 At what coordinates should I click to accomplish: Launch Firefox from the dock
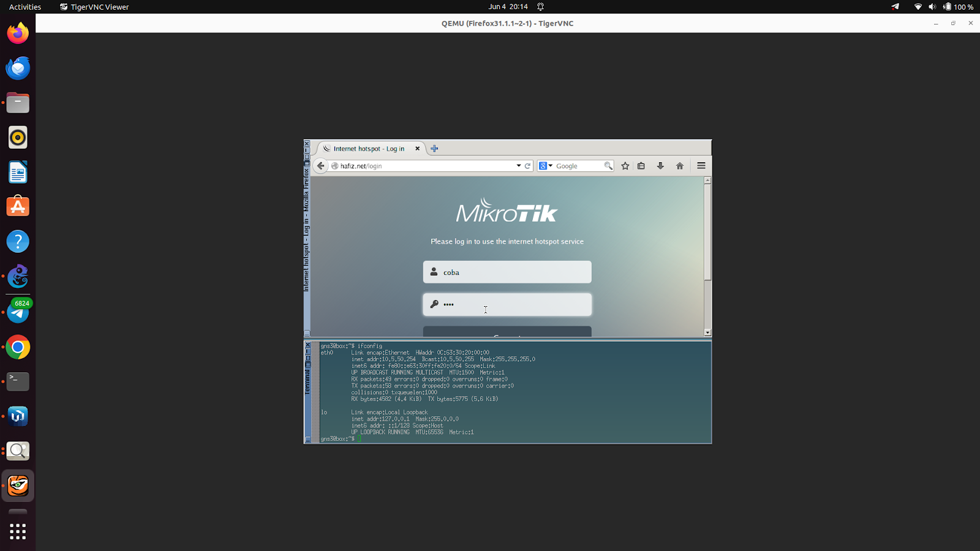18,33
